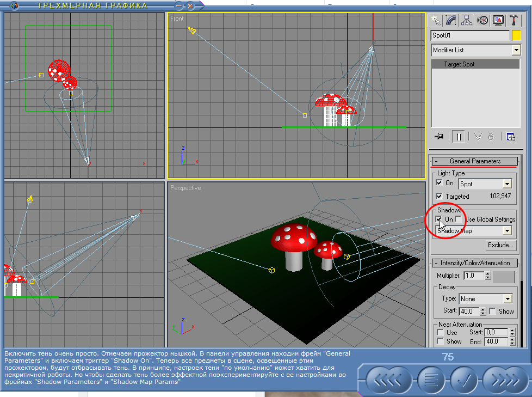Click the Front viewport label
532x397 pixels.
(x=177, y=19)
